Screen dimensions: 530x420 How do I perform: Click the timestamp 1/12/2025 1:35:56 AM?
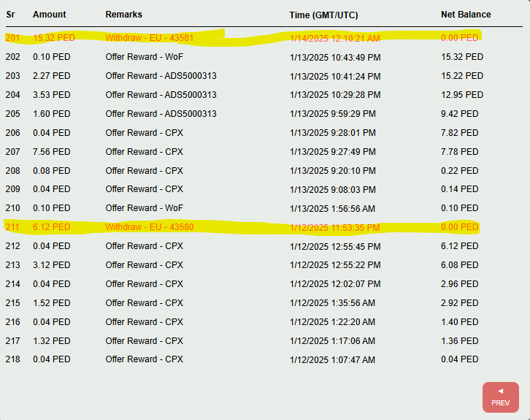click(x=332, y=302)
